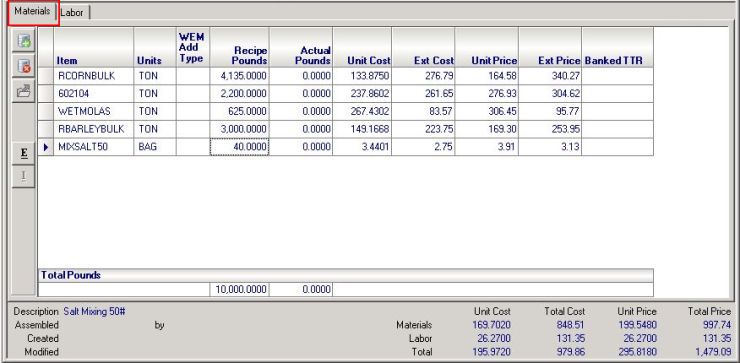Click the materials total cost 848.51

tap(570, 325)
